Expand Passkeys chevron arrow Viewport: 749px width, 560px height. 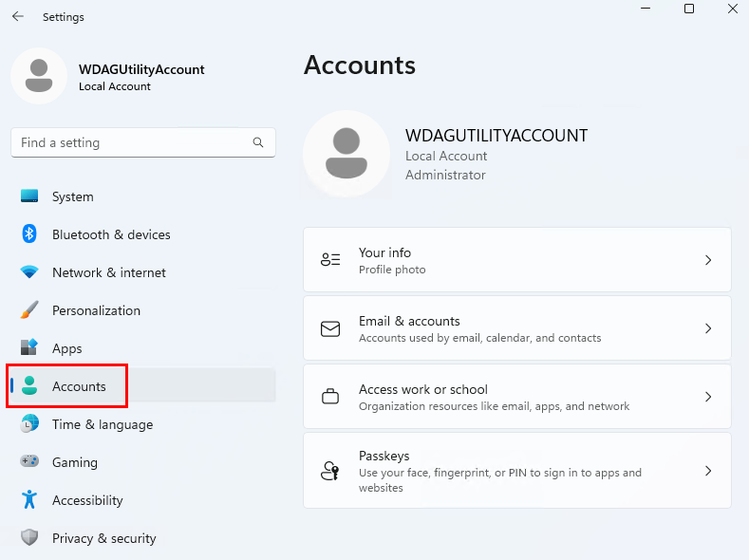(708, 471)
